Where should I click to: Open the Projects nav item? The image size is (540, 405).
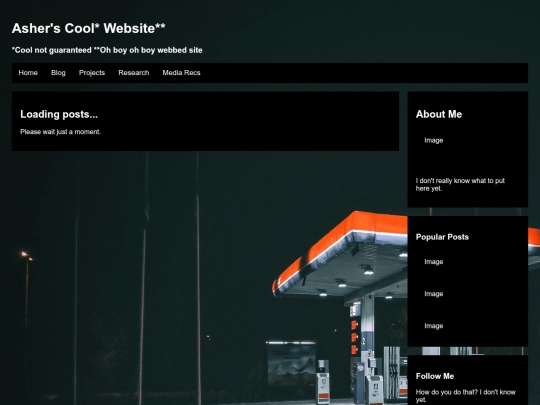click(92, 73)
